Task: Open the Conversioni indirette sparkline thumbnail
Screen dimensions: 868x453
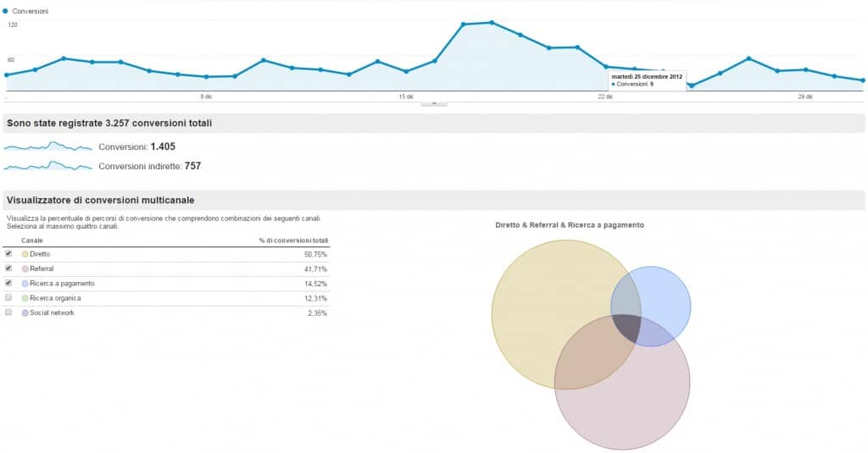Action: pyautogui.click(x=47, y=166)
